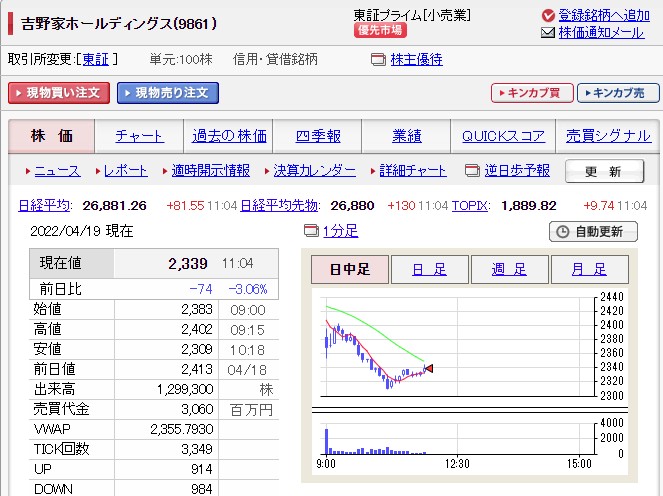Switch chart to 週足

coord(510,269)
